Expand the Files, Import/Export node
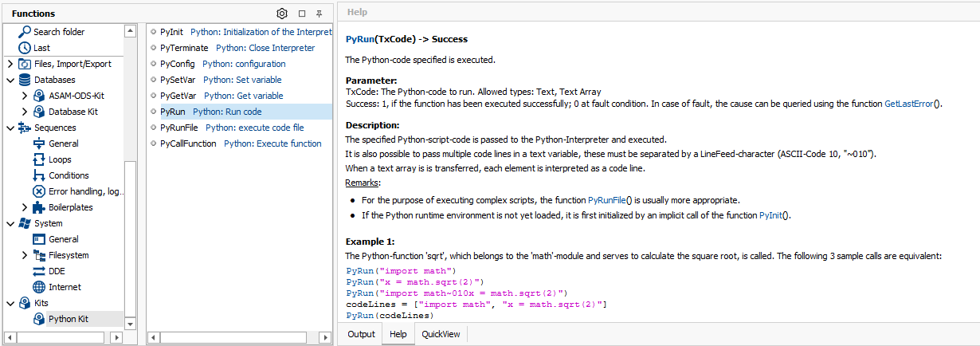980x346 pixels. (x=10, y=64)
